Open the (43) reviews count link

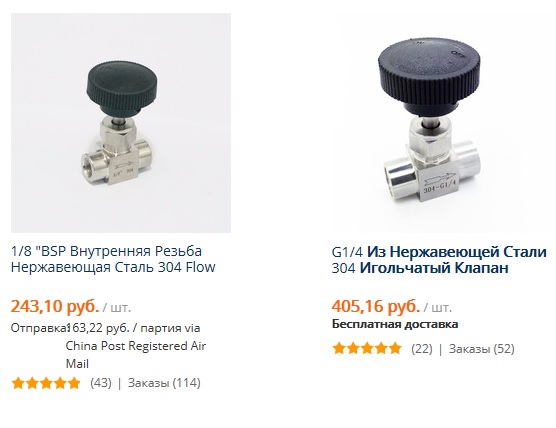click(x=101, y=383)
